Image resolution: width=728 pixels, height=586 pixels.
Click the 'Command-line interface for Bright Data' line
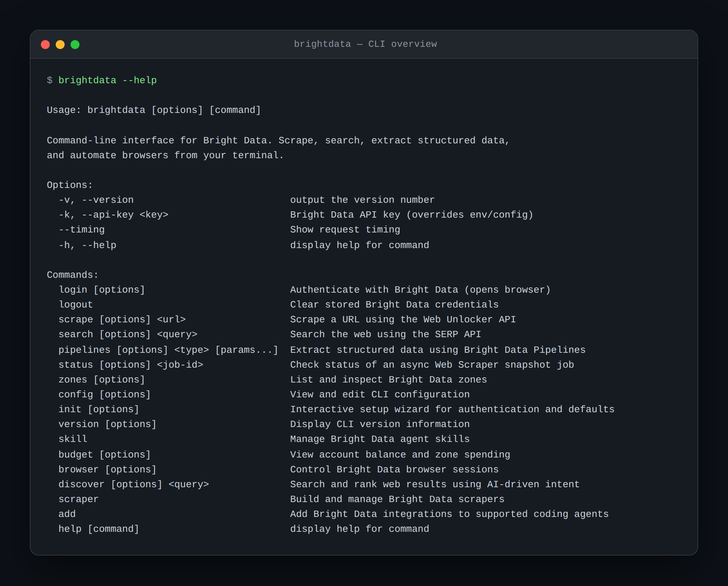pos(278,140)
